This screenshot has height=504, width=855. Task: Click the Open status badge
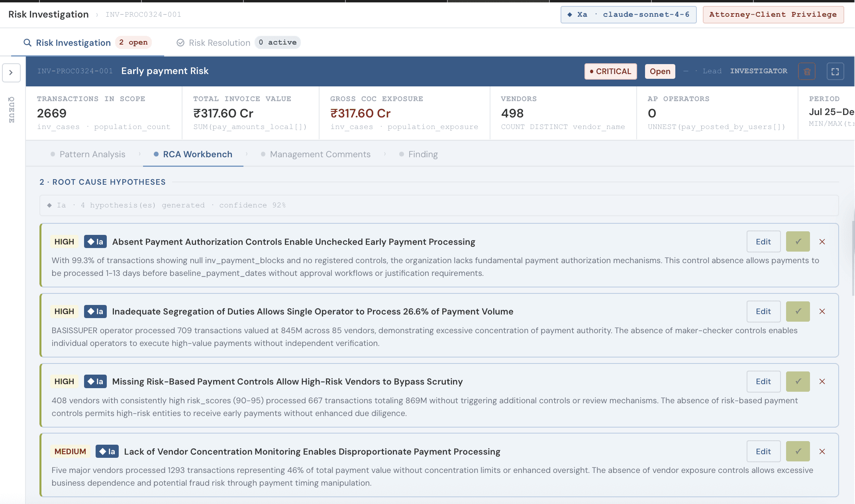click(x=660, y=72)
